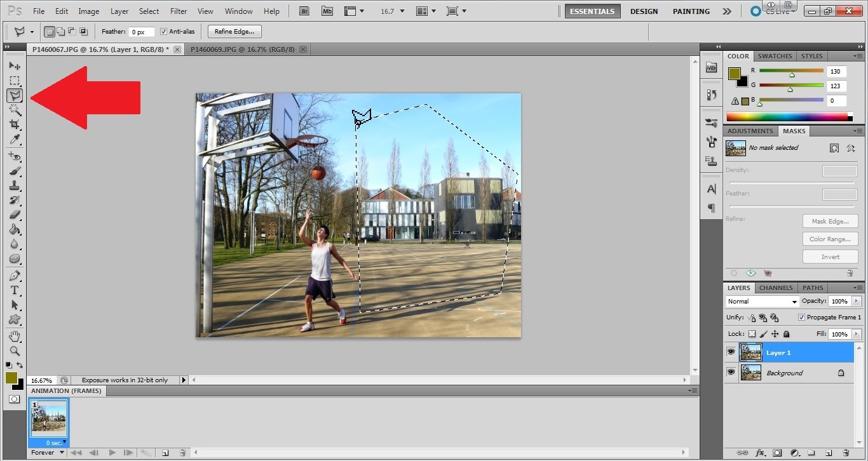Screen dimensions: 868x461
Task: Select the Horizontal Type tool
Action: point(15,290)
